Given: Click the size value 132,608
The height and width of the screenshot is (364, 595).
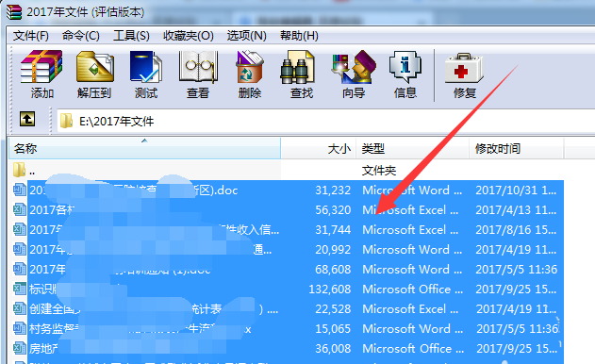Looking at the screenshot, I should click(329, 289).
